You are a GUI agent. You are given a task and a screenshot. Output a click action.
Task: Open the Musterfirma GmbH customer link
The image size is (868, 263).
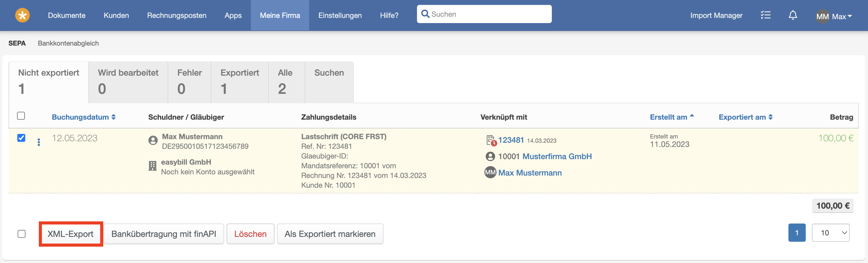click(x=557, y=156)
